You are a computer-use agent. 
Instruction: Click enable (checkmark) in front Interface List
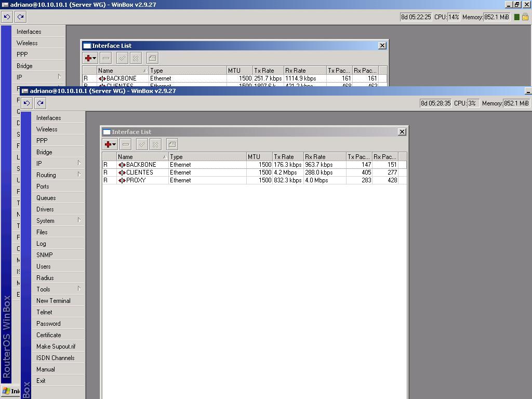click(x=142, y=144)
